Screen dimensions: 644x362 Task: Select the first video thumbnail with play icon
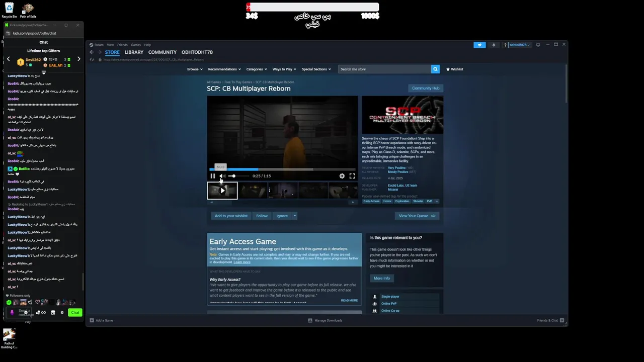click(x=222, y=191)
